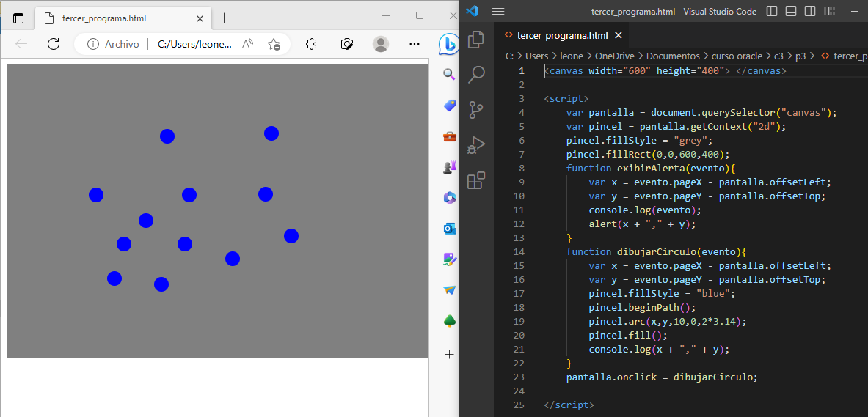Click the grey canvas in browser
This screenshot has width=868, height=417.
point(218,211)
